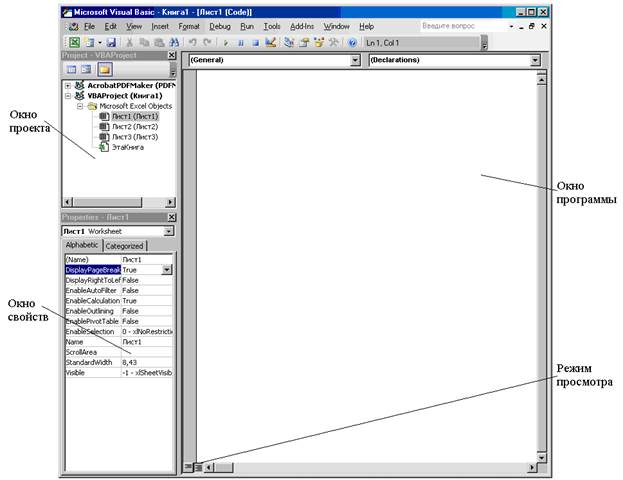Open the Edit menu
The width and height of the screenshot is (623, 480).
[110, 27]
